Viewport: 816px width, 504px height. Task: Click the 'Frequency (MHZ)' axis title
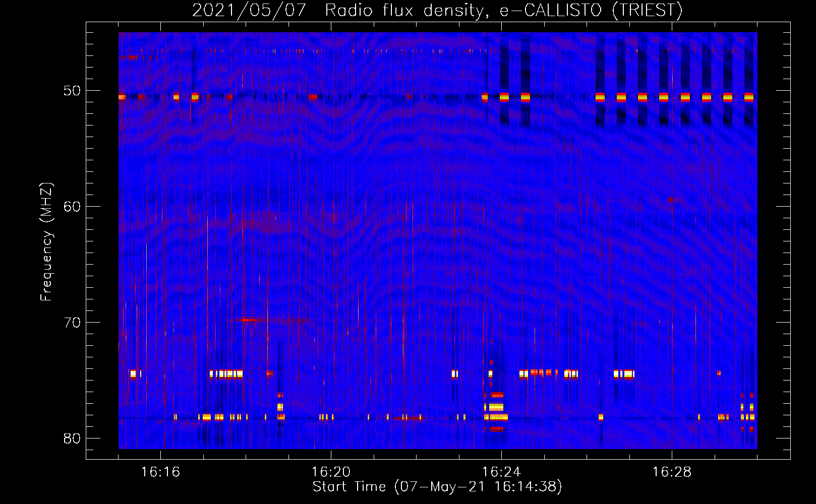point(46,242)
